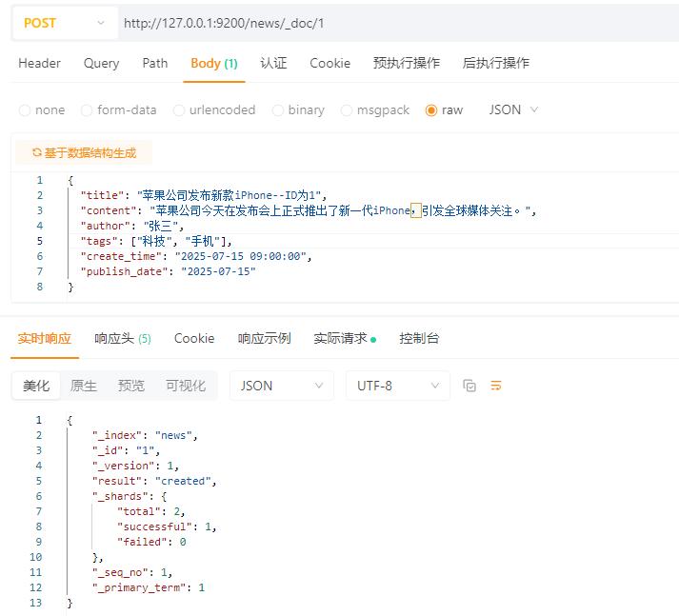Click the "failed": 0 response line
The image size is (679, 616).
pyautogui.click(x=151, y=542)
